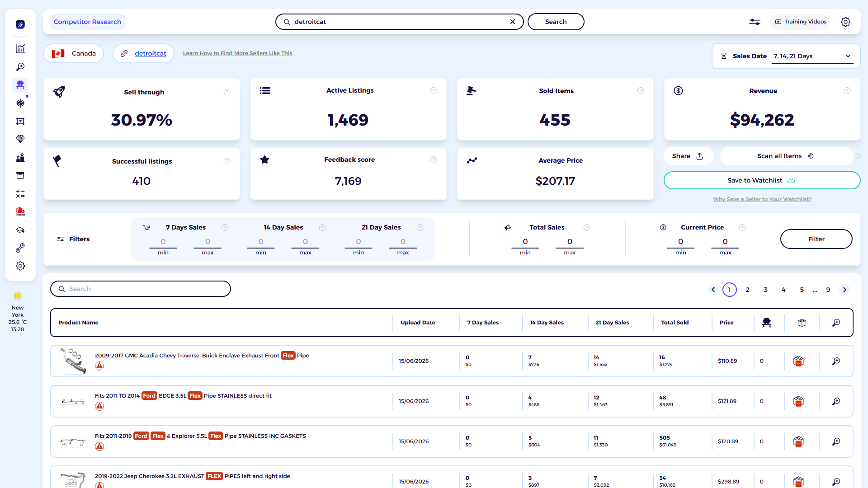Click GMC Acadia exhaust pipe product thumbnail
Screen dimensions: 868x488
[73, 361]
